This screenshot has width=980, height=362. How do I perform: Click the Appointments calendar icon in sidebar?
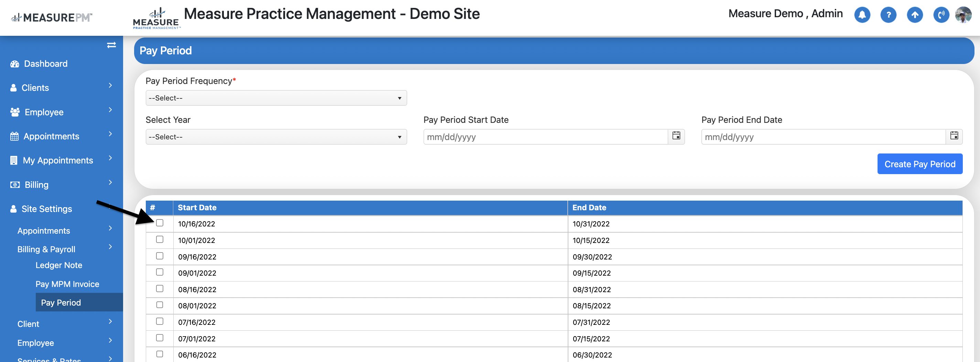14,136
